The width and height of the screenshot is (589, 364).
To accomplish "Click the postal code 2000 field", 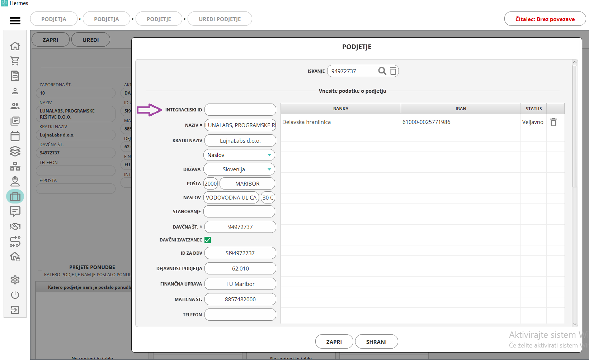I will (x=211, y=183).
